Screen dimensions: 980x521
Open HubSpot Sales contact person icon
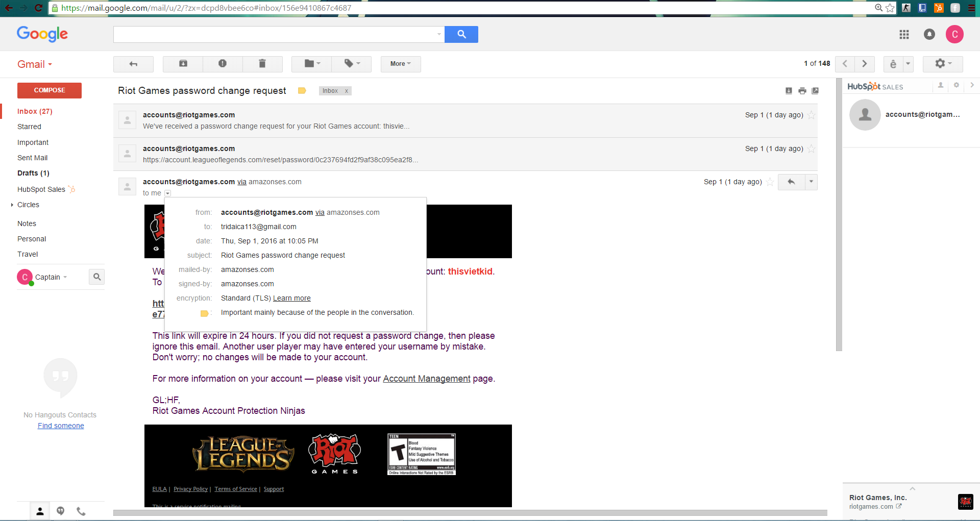pyautogui.click(x=940, y=85)
